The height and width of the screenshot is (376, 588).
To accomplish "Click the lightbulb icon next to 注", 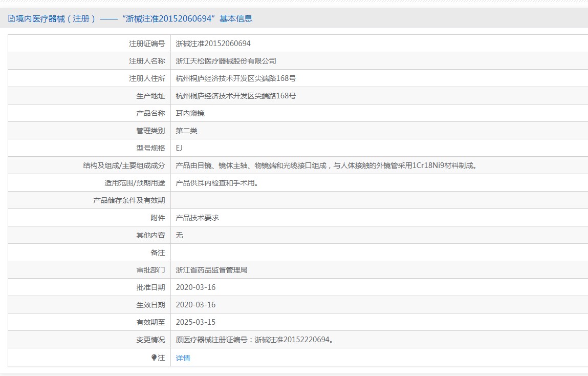I will [x=154, y=357].
